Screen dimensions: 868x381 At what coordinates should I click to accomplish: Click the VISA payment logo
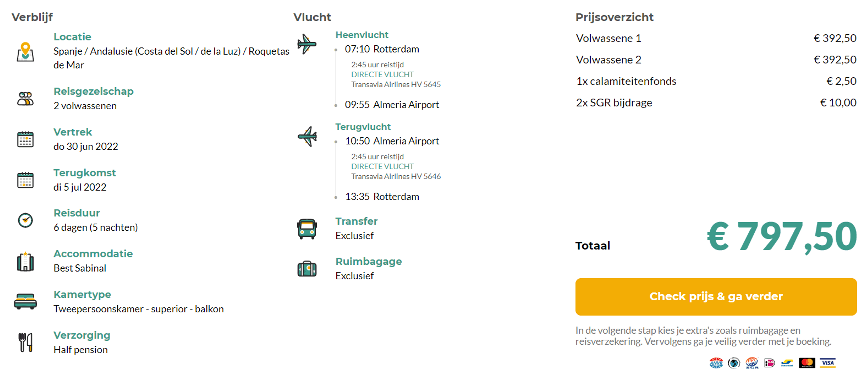click(x=828, y=363)
